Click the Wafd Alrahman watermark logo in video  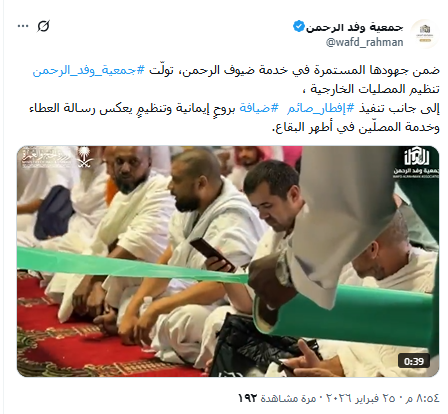coord(417,163)
